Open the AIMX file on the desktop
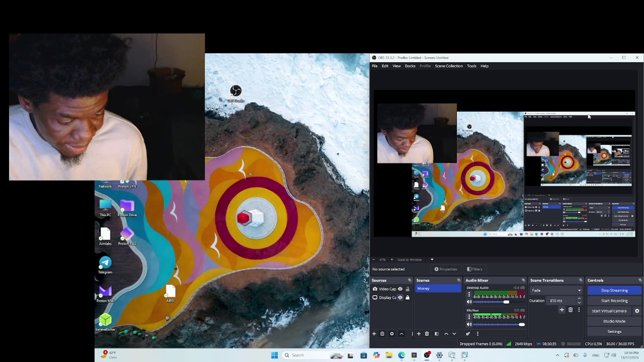The image size is (644, 362). (171, 294)
